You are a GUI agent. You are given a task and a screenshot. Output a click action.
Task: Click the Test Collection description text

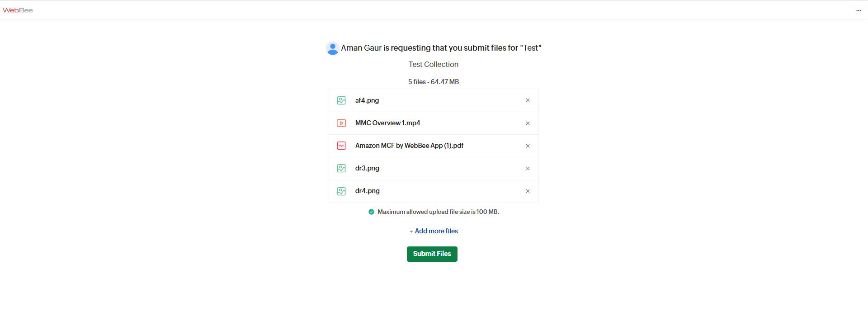[434, 65]
